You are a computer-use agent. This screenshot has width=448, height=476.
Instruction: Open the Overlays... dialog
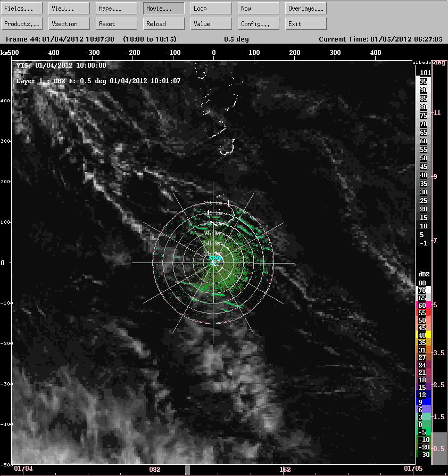click(x=306, y=9)
